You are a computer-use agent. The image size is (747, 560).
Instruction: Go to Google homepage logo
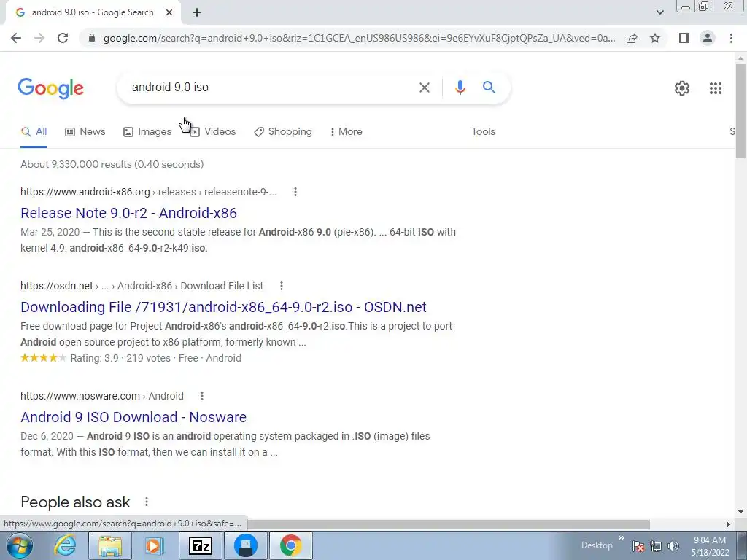coord(50,88)
